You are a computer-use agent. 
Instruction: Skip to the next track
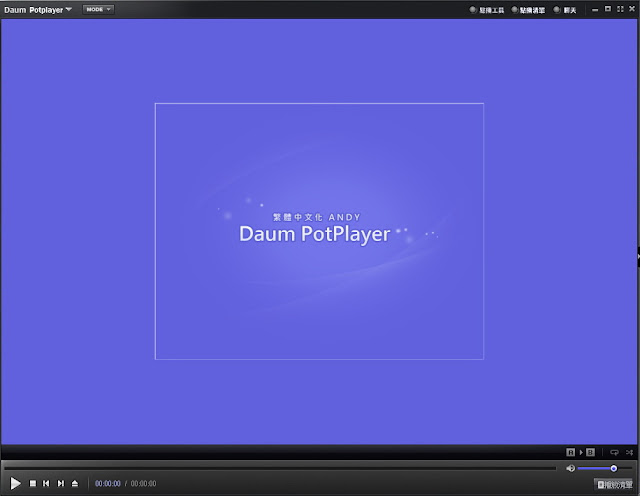click(61, 483)
